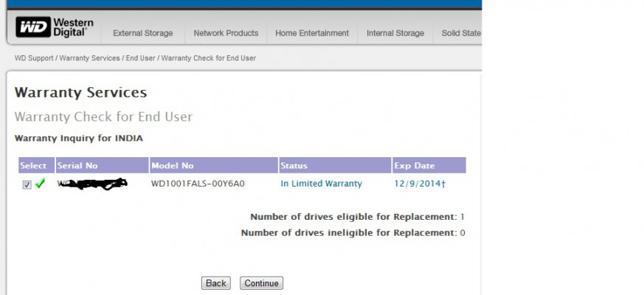This screenshot has width=644, height=295.
Task: Click the Model No column header
Action: coord(214,165)
